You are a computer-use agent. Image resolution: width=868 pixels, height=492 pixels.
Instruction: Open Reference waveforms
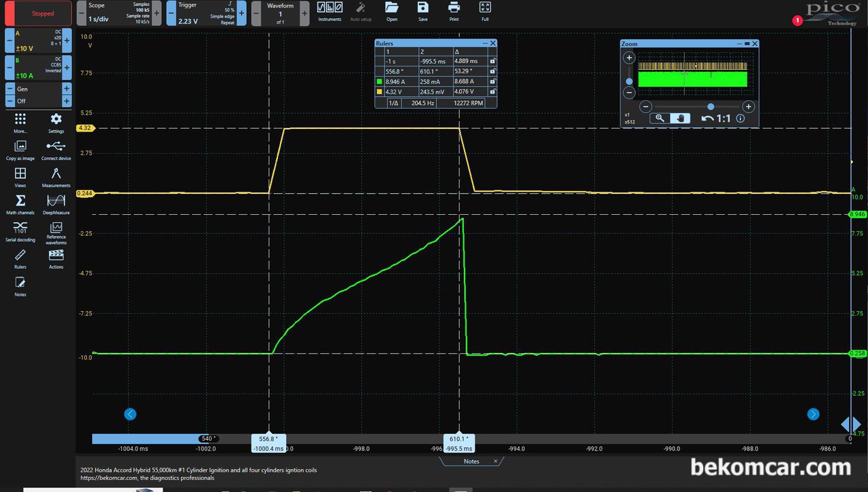[56, 232]
